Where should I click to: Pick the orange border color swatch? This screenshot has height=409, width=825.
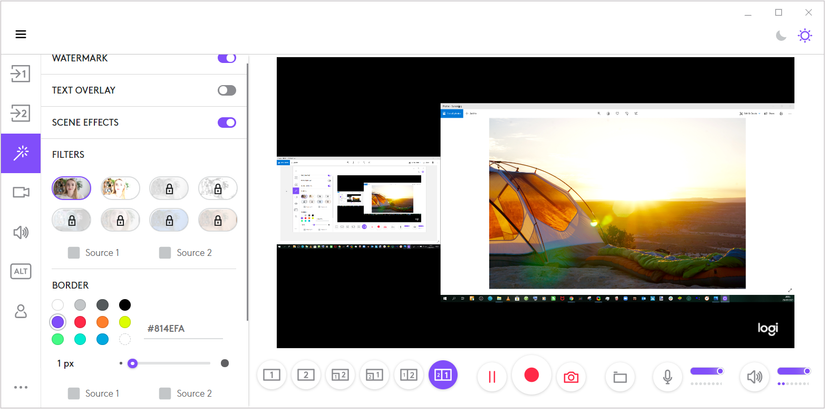(102, 322)
